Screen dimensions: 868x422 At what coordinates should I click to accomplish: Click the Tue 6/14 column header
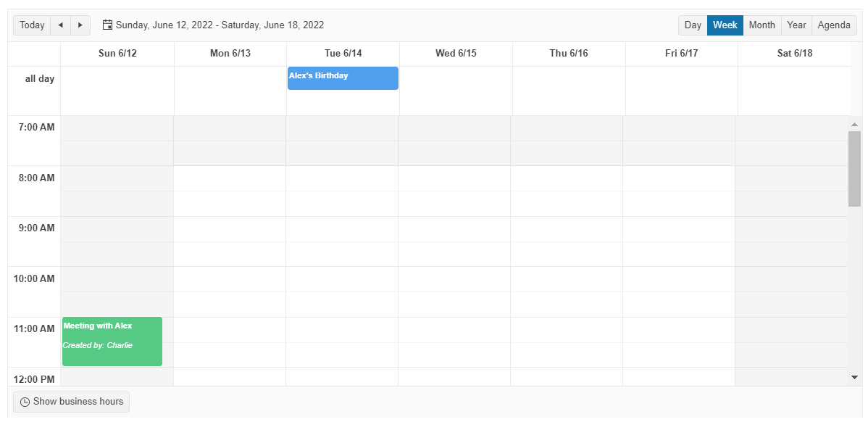coord(342,53)
